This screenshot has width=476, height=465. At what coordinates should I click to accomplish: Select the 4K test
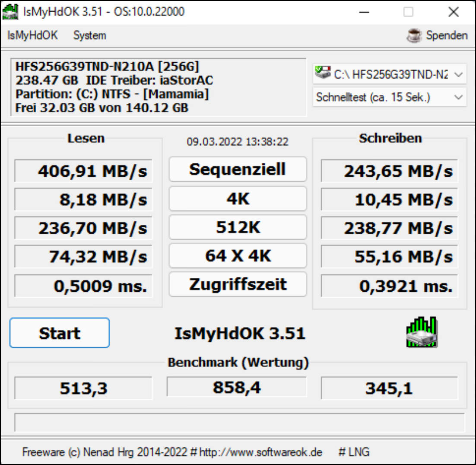pyautogui.click(x=238, y=198)
